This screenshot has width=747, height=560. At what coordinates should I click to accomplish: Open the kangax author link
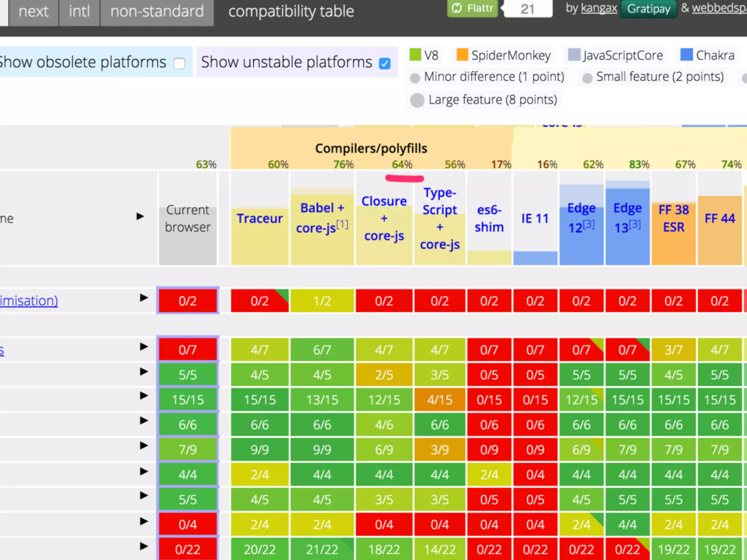coord(599,8)
